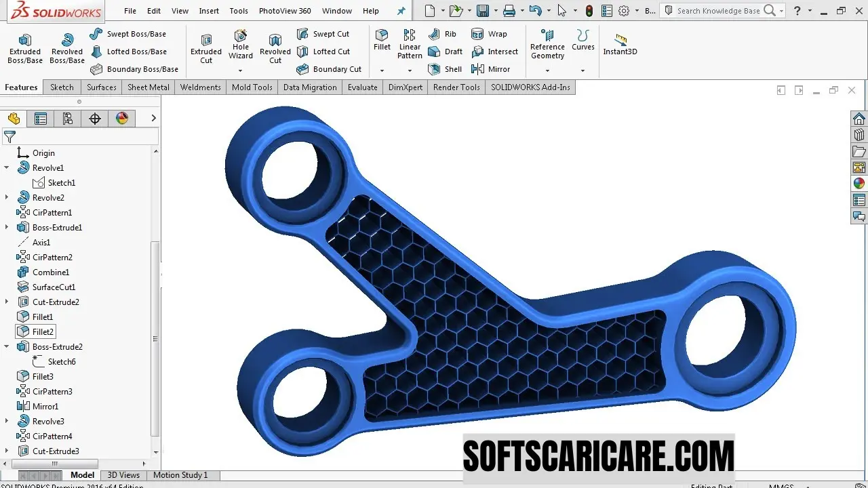
Task: Open PropertyManager panel tab
Action: click(x=41, y=119)
